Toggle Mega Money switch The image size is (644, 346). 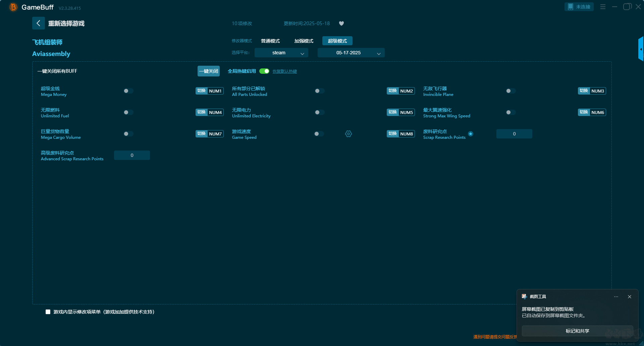(128, 91)
